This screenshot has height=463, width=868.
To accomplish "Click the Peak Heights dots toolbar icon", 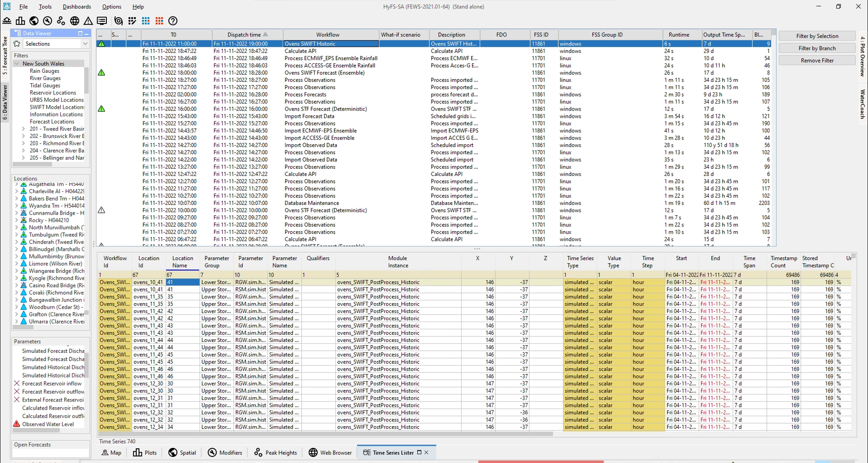I will click(x=61, y=21).
